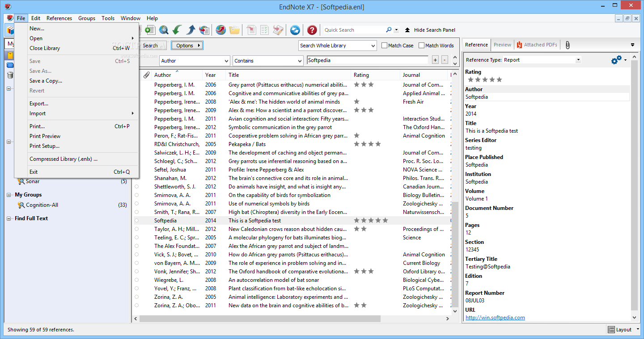This screenshot has width=644, height=339.
Task: Open the References menu
Action: (59, 18)
